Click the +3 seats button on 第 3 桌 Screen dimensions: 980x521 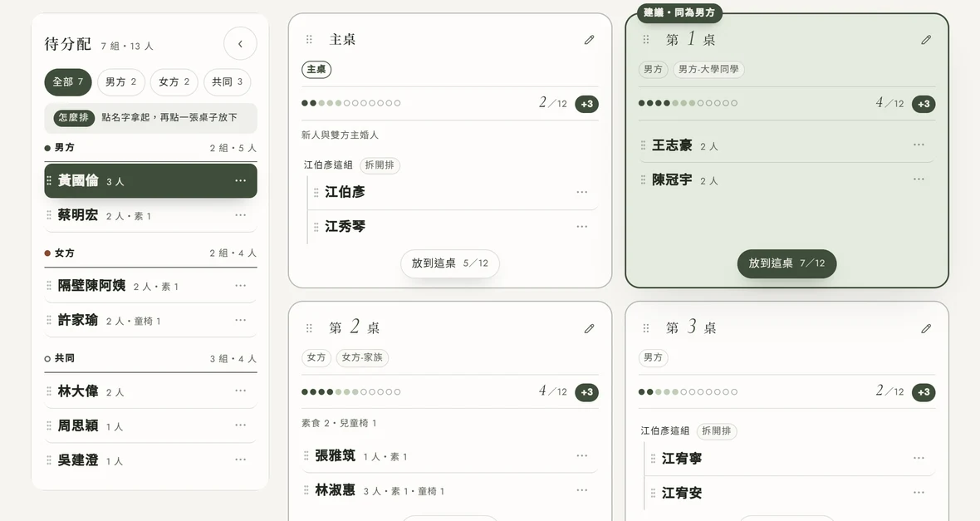[x=924, y=392]
